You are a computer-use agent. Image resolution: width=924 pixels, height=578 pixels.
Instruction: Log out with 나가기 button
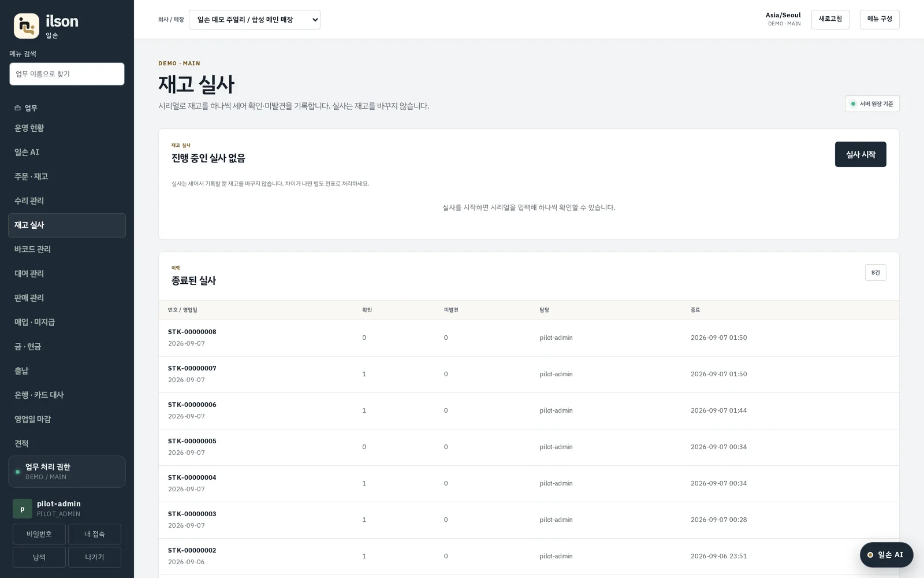(95, 557)
